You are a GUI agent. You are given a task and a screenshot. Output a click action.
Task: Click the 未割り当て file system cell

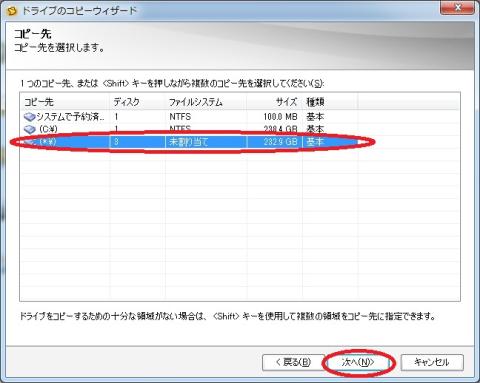189,142
